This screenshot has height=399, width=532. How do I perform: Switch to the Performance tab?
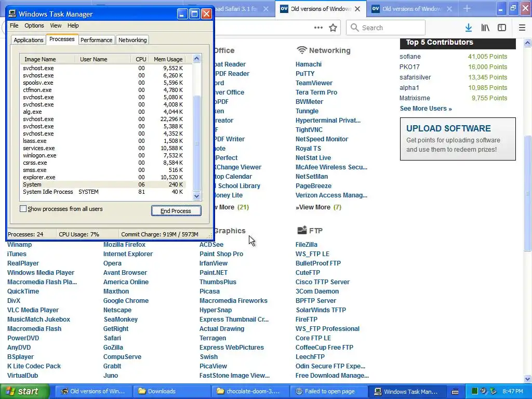pyautogui.click(x=96, y=40)
